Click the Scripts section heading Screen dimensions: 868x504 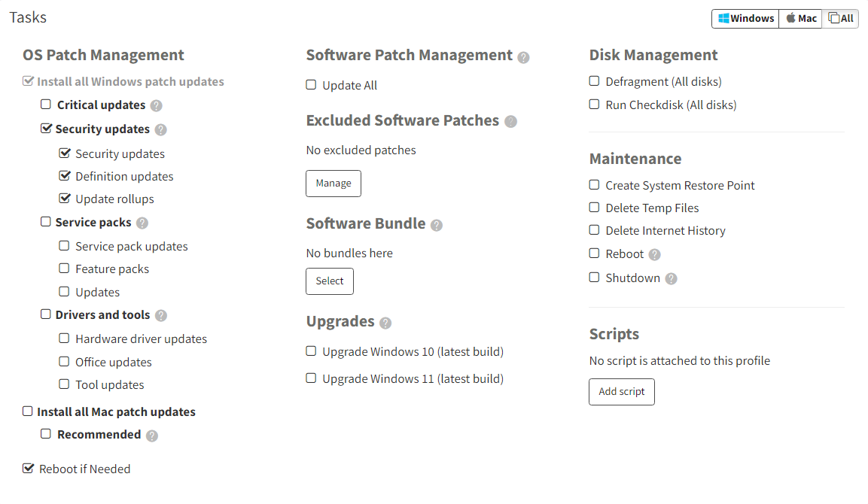click(x=614, y=334)
